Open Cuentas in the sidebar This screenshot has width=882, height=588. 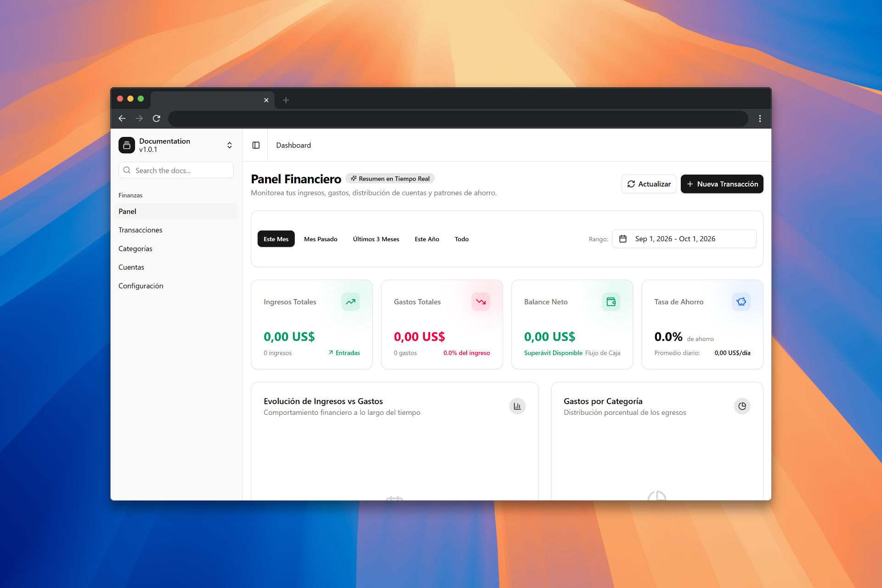point(176,267)
